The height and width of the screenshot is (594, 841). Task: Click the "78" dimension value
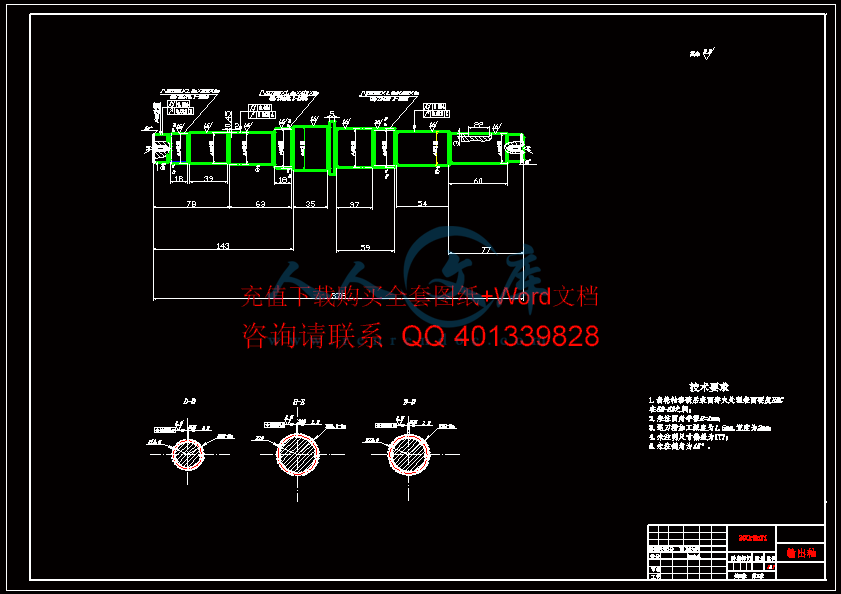(191, 204)
